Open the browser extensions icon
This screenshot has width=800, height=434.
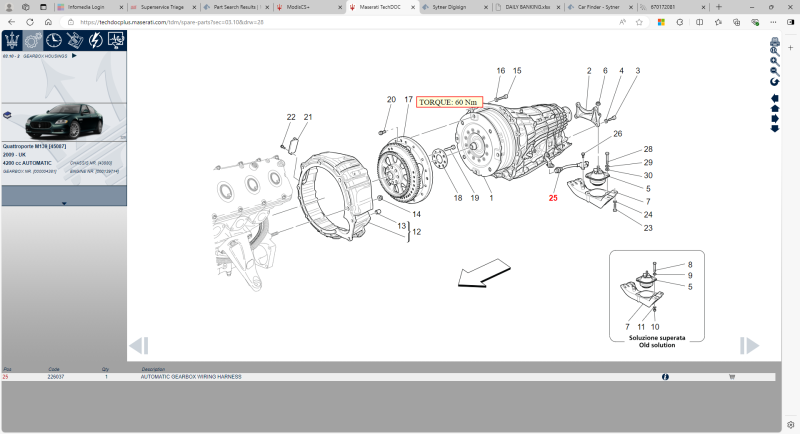tap(680, 22)
